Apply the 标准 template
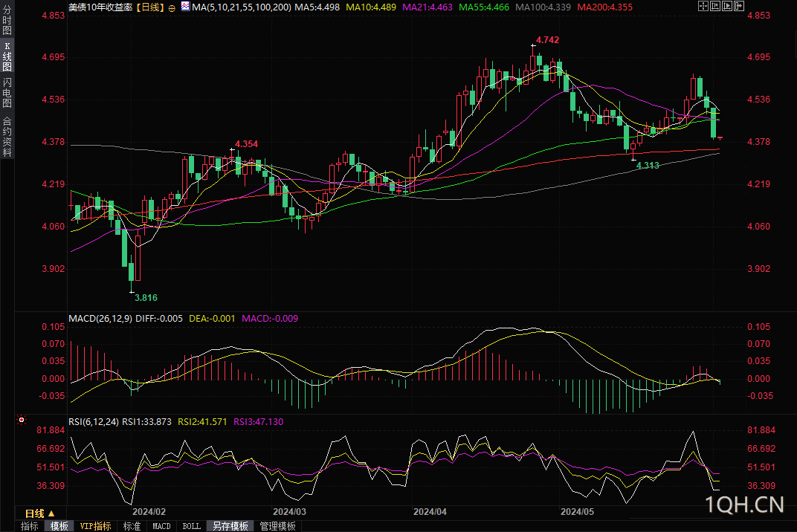The width and height of the screenshot is (797, 532). click(x=132, y=526)
